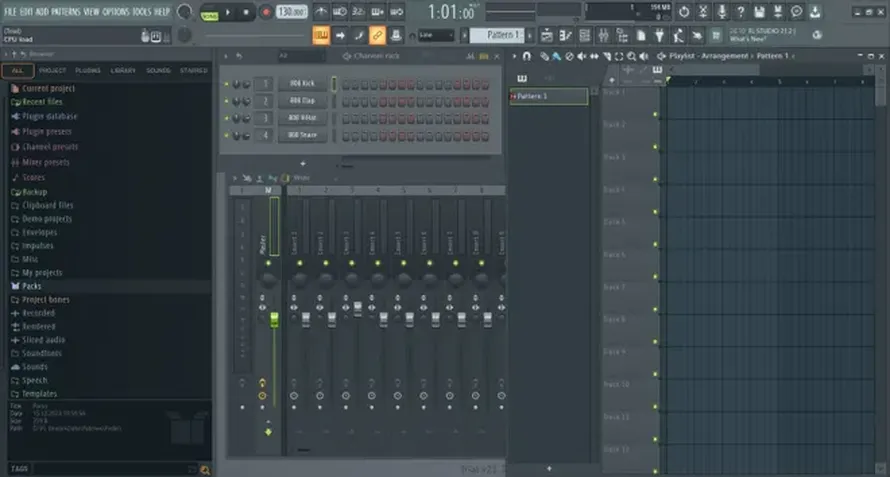Switch to the PLUGINS browser tab
Viewport: 890px width, 477px height.
click(87, 70)
